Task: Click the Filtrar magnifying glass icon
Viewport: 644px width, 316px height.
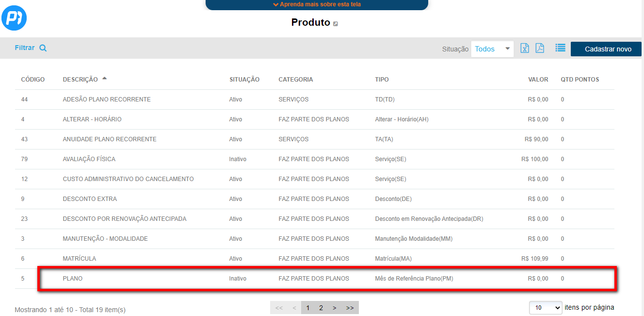Action: tap(43, 48)
